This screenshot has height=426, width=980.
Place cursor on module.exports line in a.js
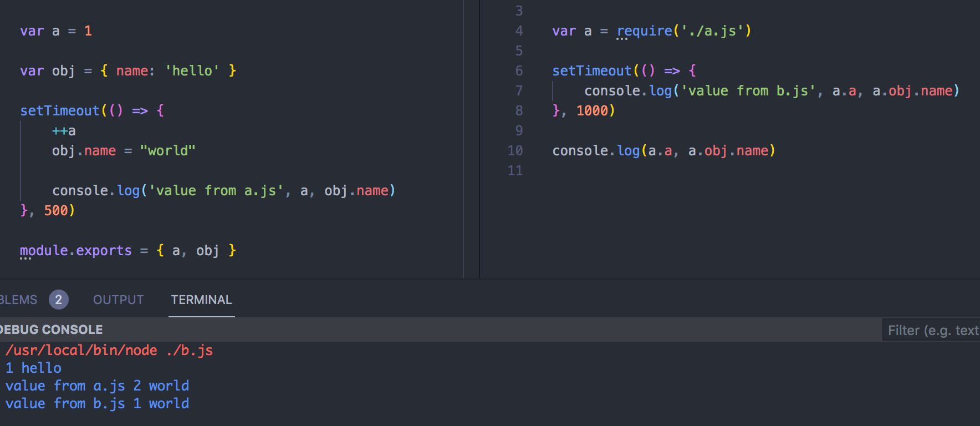click(x=128, y=251)
